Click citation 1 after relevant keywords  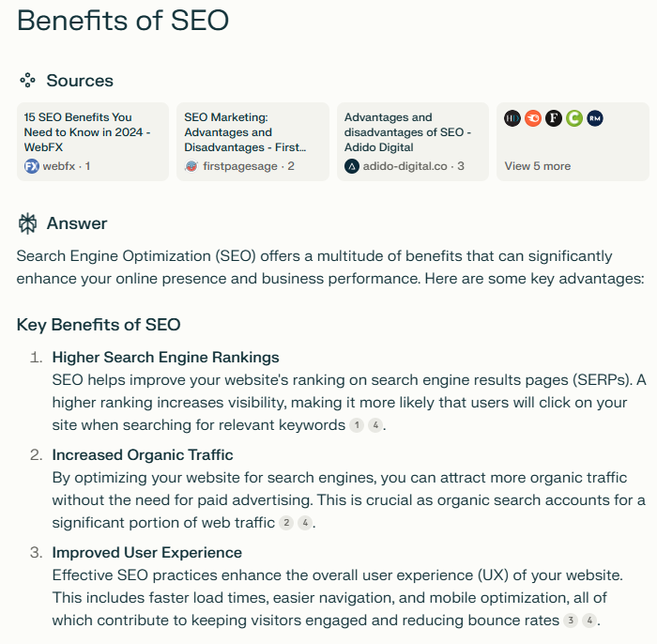[357, 425]
